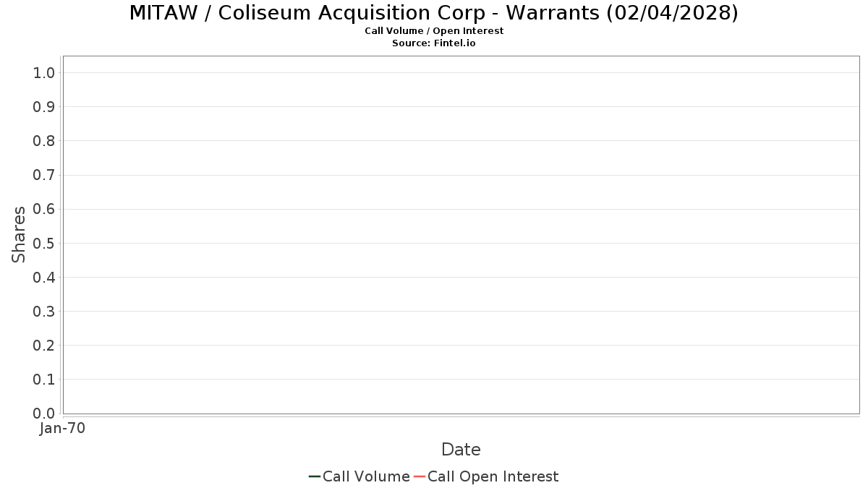
Task: Click the 0.7 y-axis tick label
Action: [44, 175]
